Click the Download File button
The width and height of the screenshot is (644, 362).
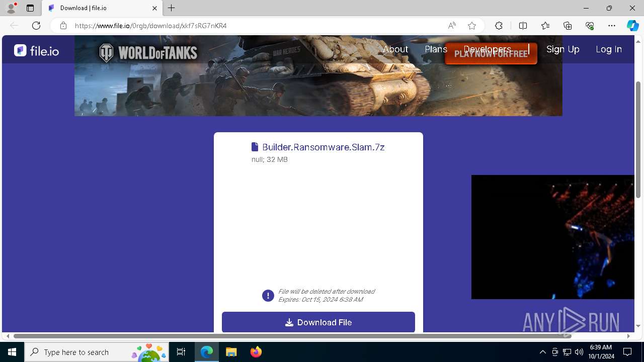[x=318, y=322]
